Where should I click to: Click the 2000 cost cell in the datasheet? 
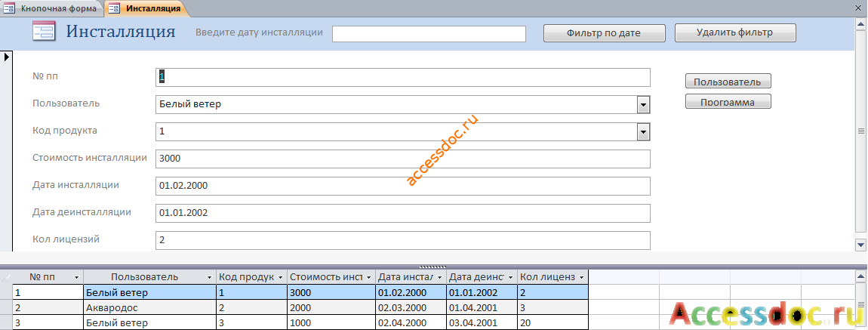[x=331, y=307]
